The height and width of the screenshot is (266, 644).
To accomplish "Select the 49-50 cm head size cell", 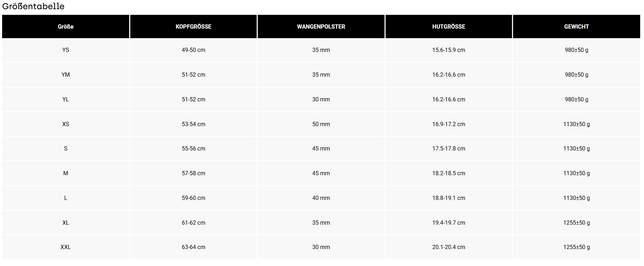I will click(193, 50).
